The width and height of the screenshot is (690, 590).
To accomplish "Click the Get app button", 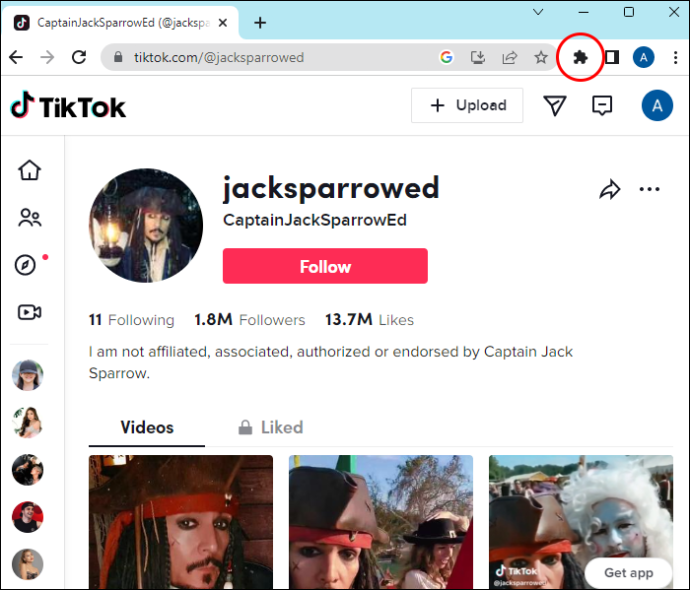I will (628, 572).
